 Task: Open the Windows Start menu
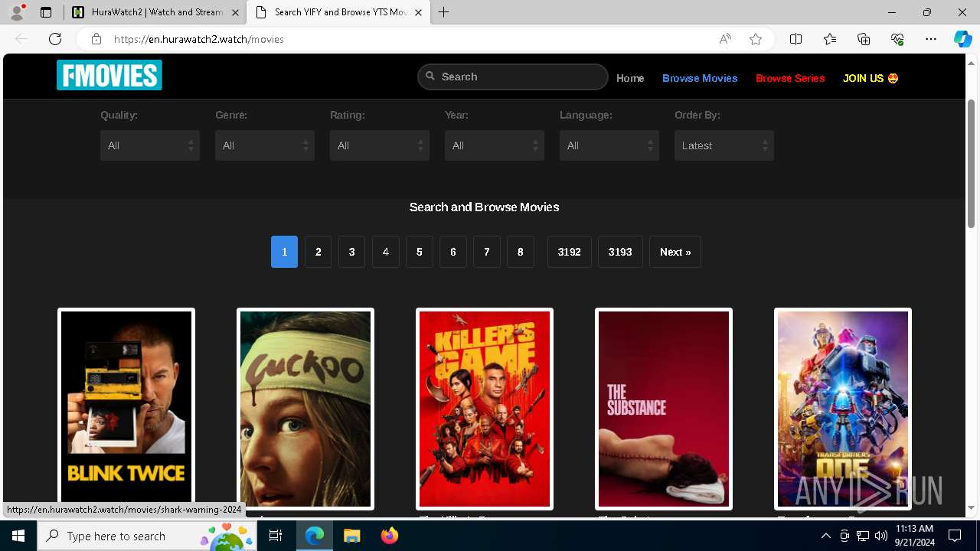pyautogui.click(x=18, y=536)
